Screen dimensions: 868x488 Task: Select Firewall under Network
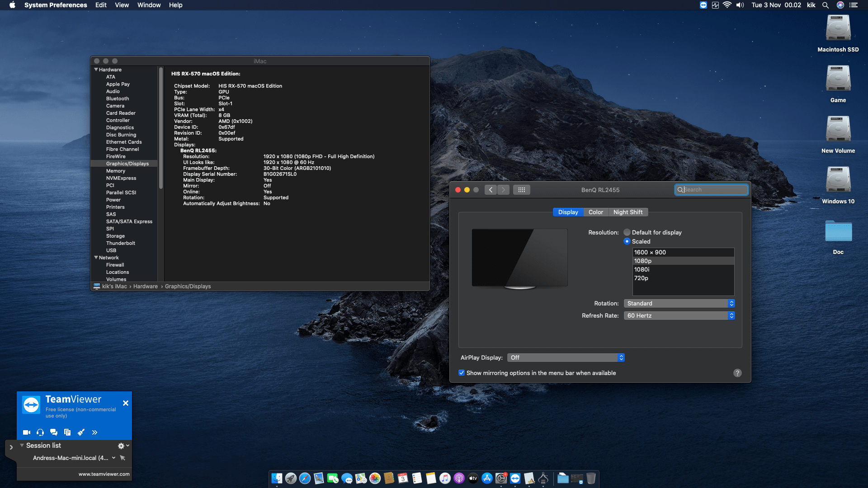[x=115, y=265]
